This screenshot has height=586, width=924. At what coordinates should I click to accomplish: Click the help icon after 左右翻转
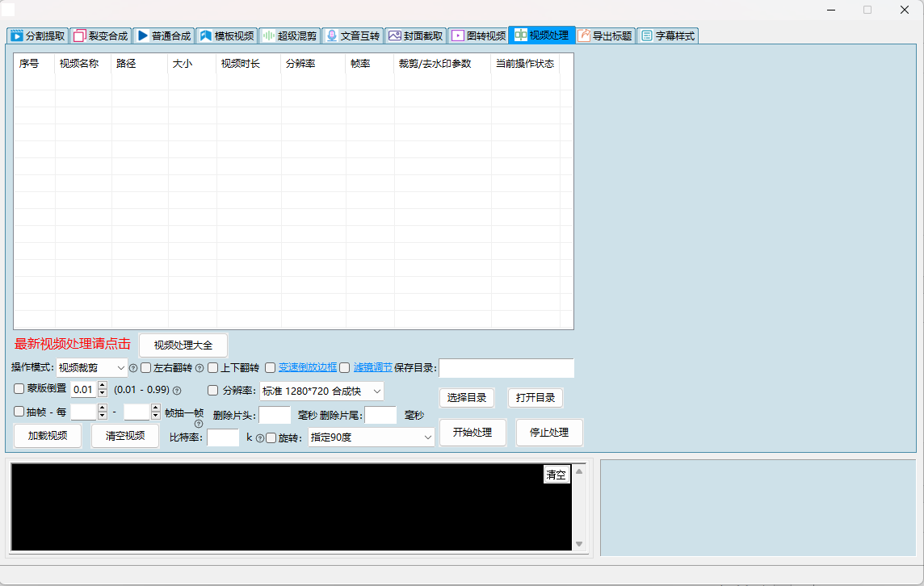(x=199, y=368)
